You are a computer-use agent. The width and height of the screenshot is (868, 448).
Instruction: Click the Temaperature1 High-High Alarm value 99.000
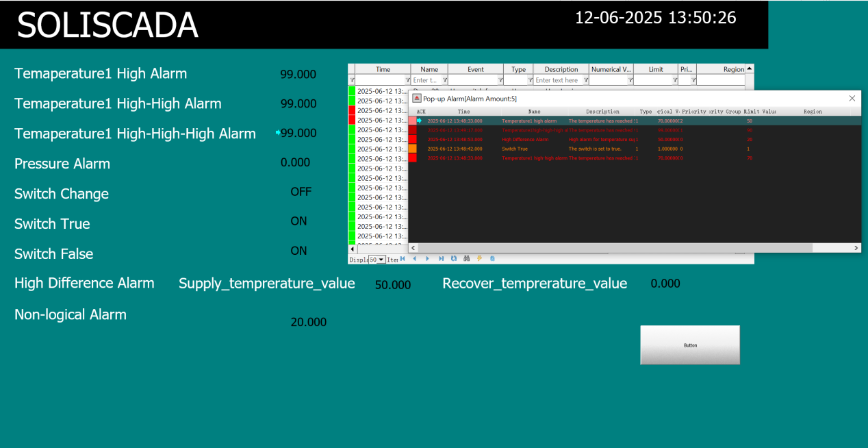coord(298,103)
